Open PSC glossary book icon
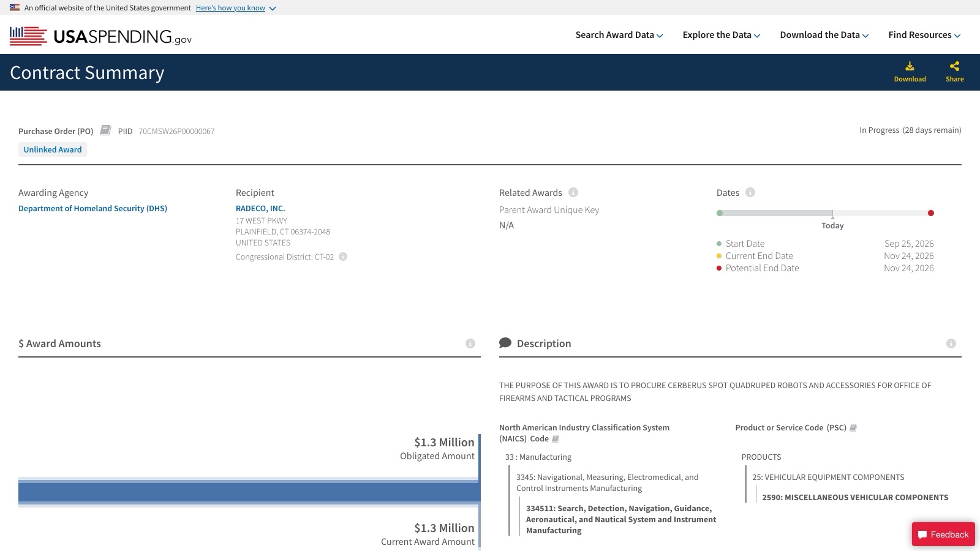980x551 pixels. click(853, 428)
